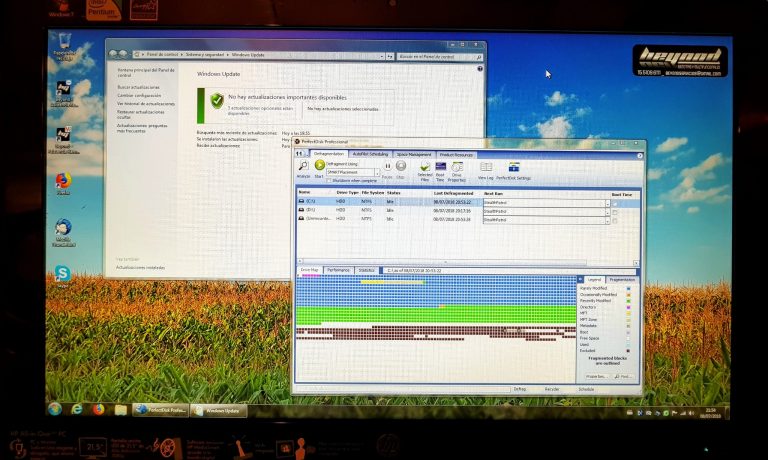This screenshot has height=460, width=768.
Task: Enable the Shutdown when complete checkbox
Action: 330,180
